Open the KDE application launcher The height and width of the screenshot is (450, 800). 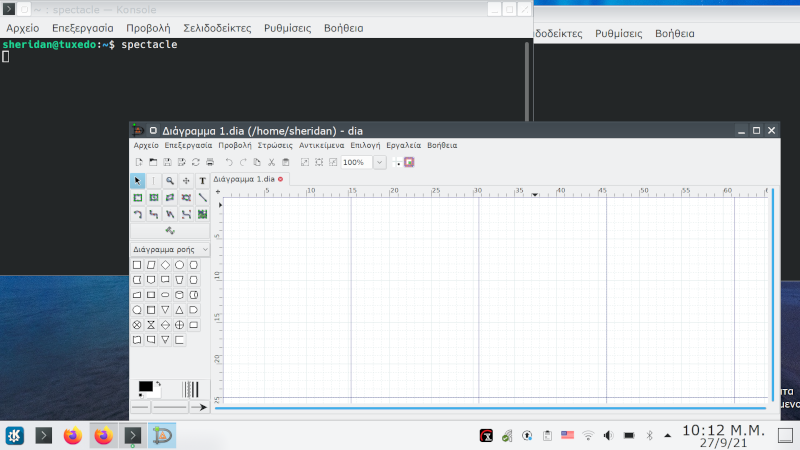[x=15, y=435]
